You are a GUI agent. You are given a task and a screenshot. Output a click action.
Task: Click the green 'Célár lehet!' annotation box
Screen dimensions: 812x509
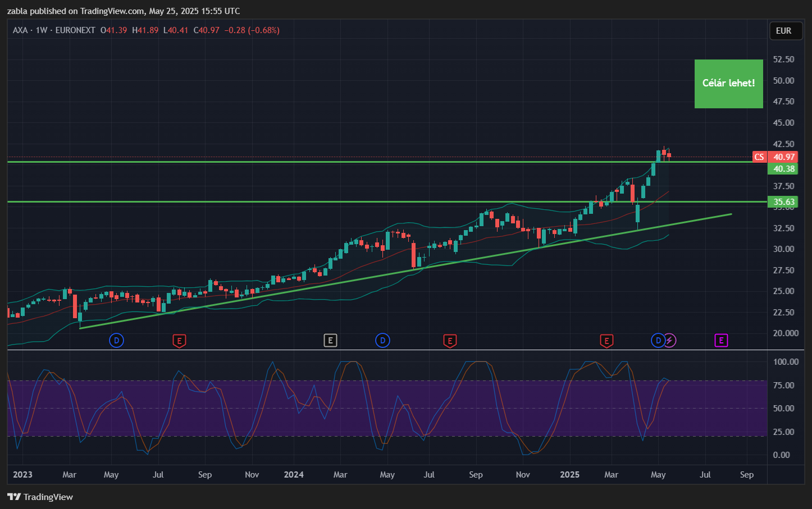tap(729, 84)
